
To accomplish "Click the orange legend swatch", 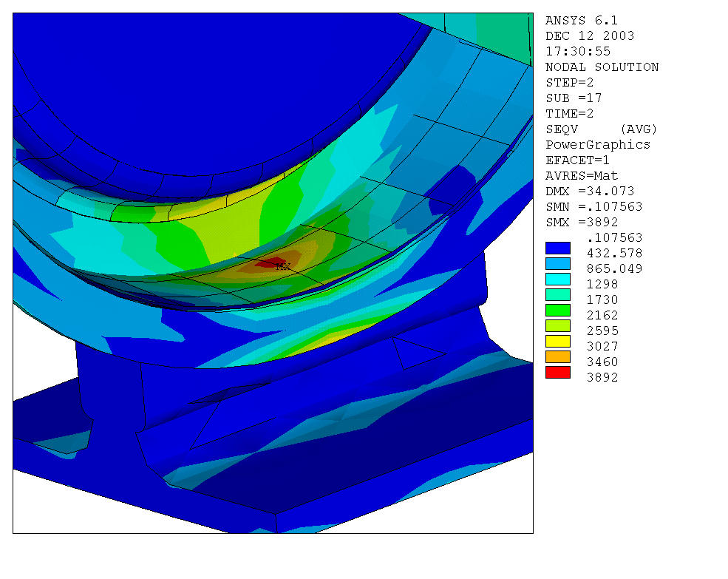I will [557, 357].
